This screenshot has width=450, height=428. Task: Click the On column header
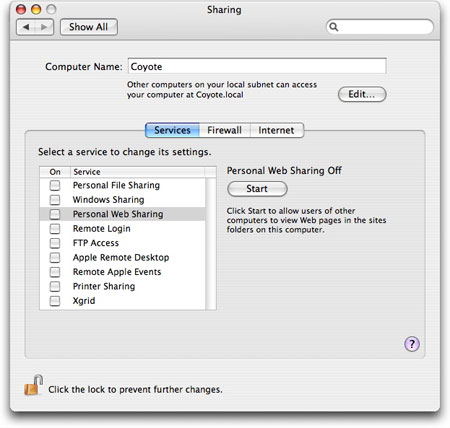55,172
